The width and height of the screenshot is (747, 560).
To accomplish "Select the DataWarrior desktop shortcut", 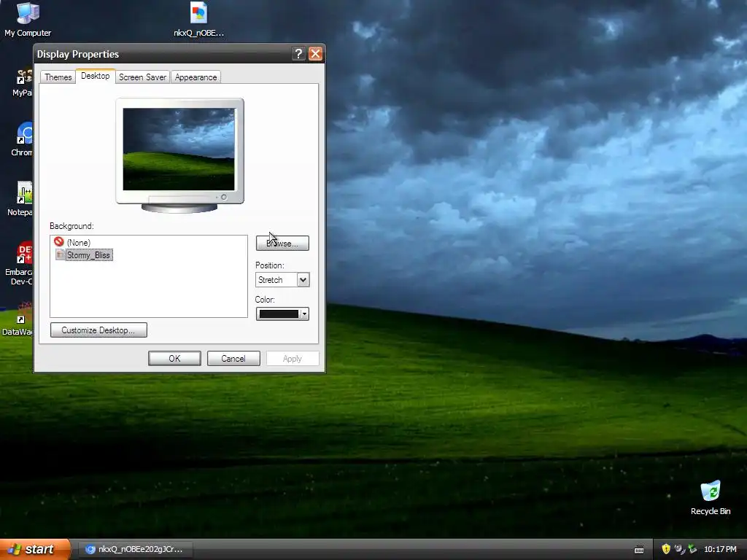I will (18, 318).
